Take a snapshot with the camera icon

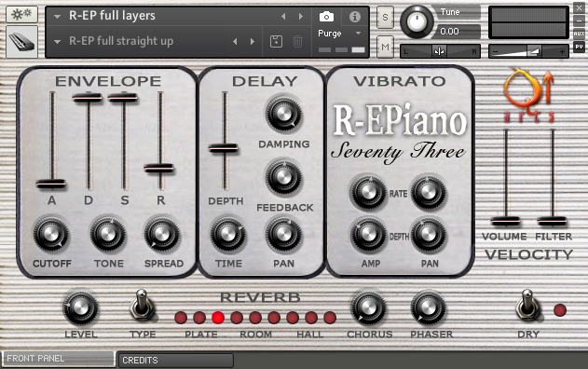click(x=326, y=17)
